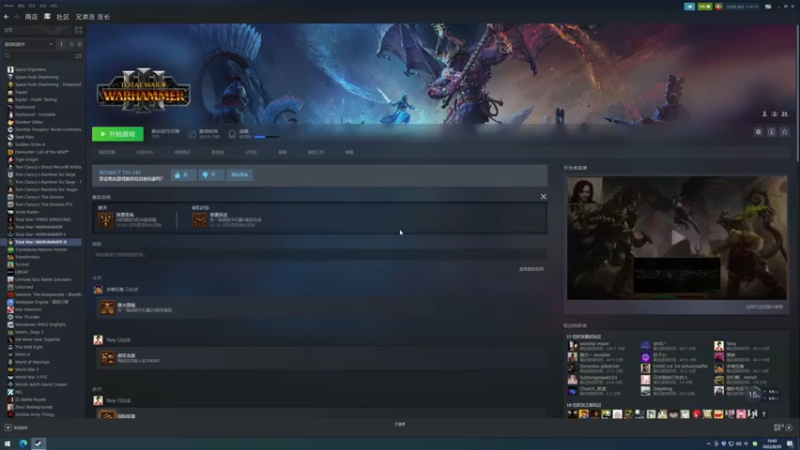Open the Steam menu in the menu bar
The image size is (800, 450).
tap(9, 6)
